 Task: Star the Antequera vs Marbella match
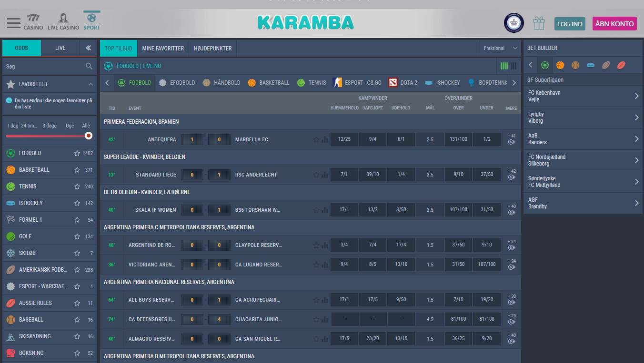point(316,140)
